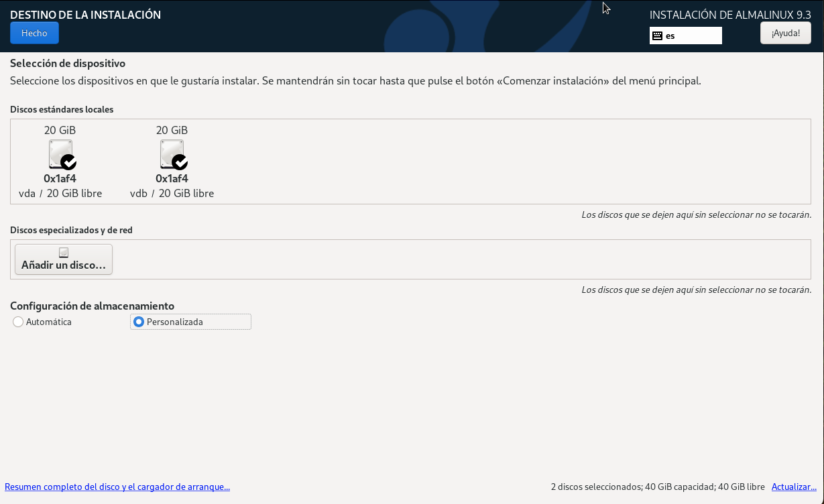This screenshot has height=504, width=824.
Task: Open help with the ¡Ayuda! button
Action: click(785, 33)
